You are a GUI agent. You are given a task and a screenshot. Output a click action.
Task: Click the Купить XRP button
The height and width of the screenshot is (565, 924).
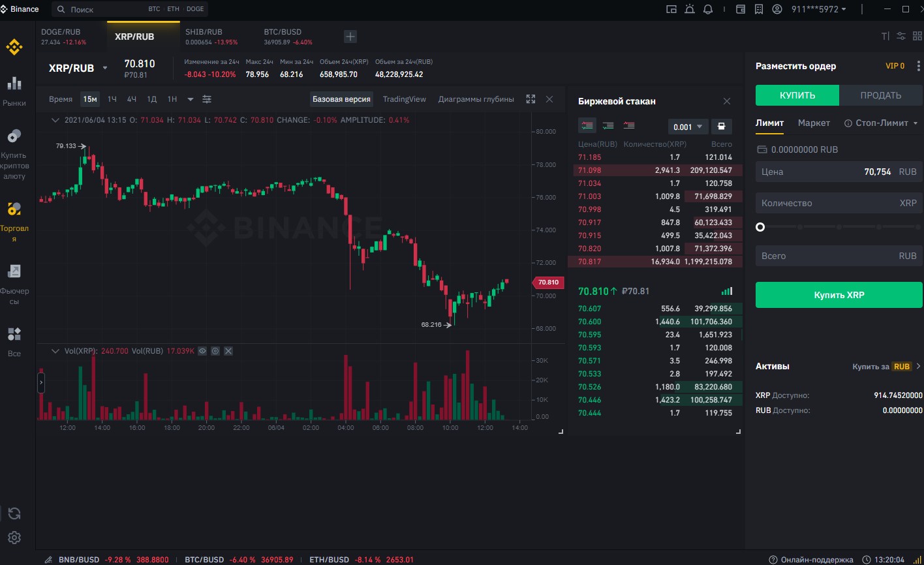click(839, 295)
